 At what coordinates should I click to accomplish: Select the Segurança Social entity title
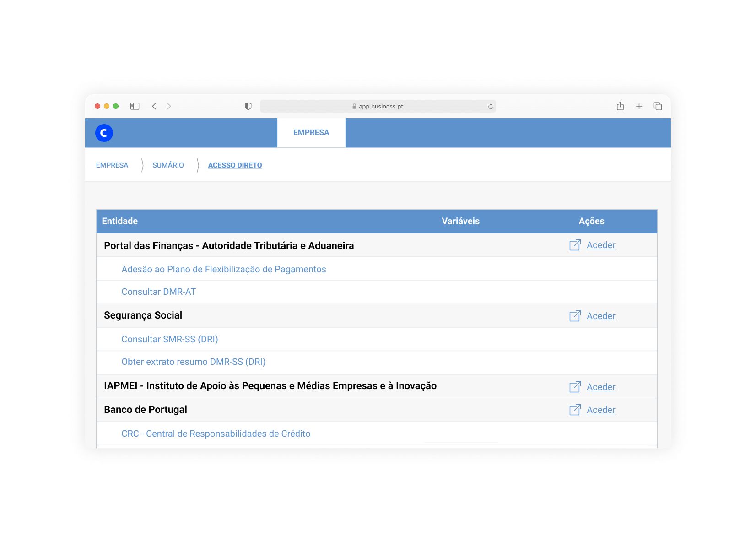[143, 315]
